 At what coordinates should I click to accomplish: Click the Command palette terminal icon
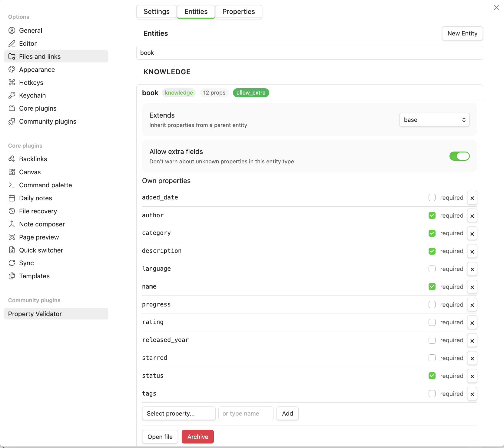12,185
